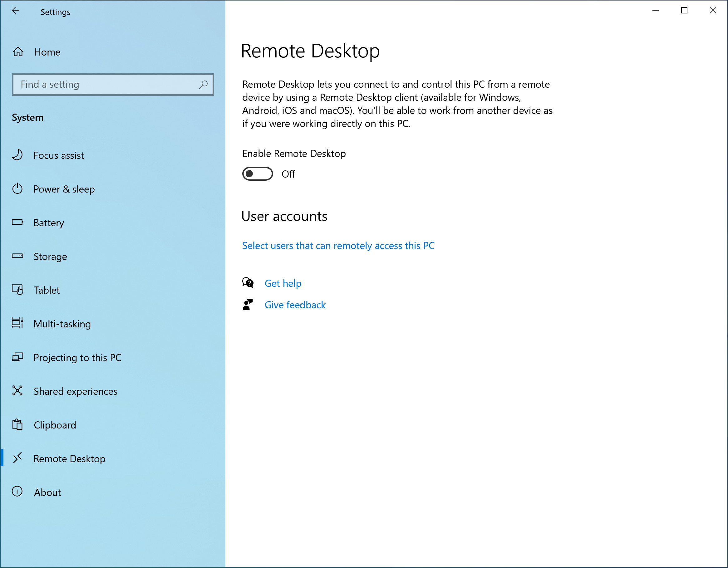Click the Multi-tasking icon
The image size is (728, 568).
pos(18,323)
